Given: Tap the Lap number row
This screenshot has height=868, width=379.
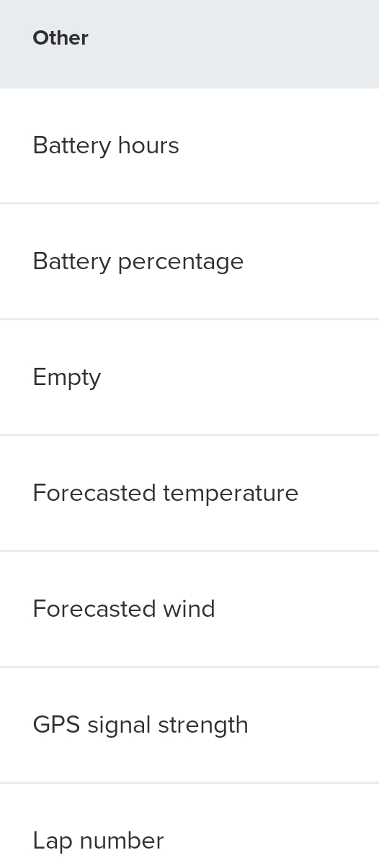Looking at the screenshot, I should pyautogui.click(x=189, y=826).
